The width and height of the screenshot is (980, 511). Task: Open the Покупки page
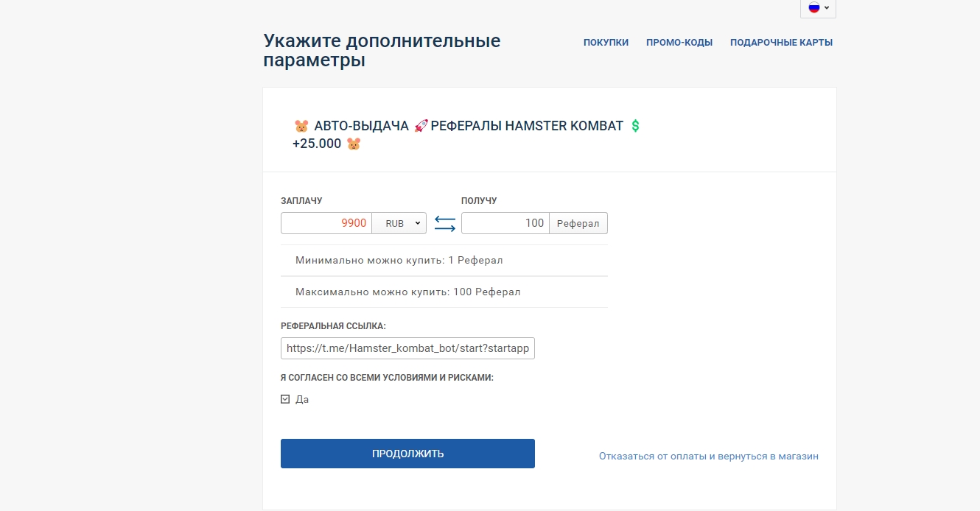[606, 43]
